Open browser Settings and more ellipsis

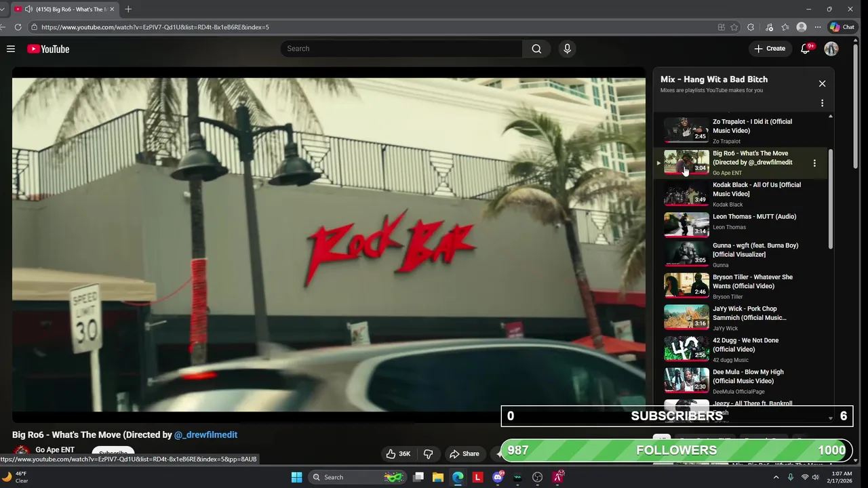pyautogui.click(x=818, y=27)
